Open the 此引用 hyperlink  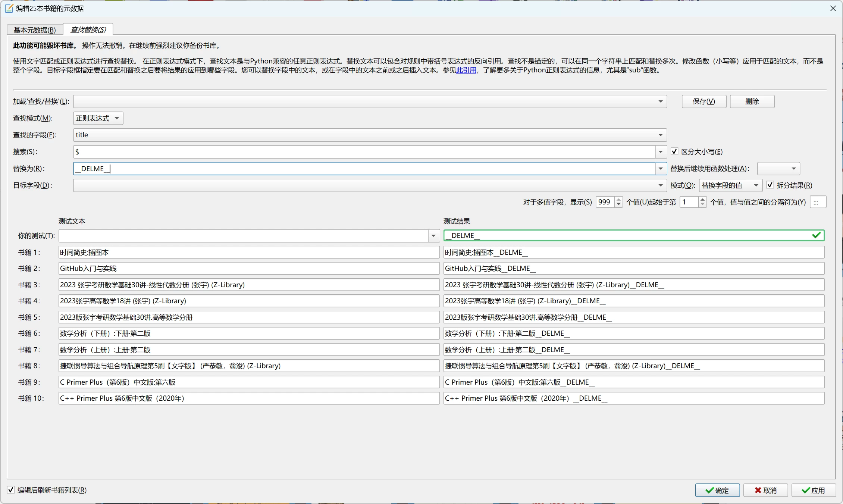(x=466, y=70)
